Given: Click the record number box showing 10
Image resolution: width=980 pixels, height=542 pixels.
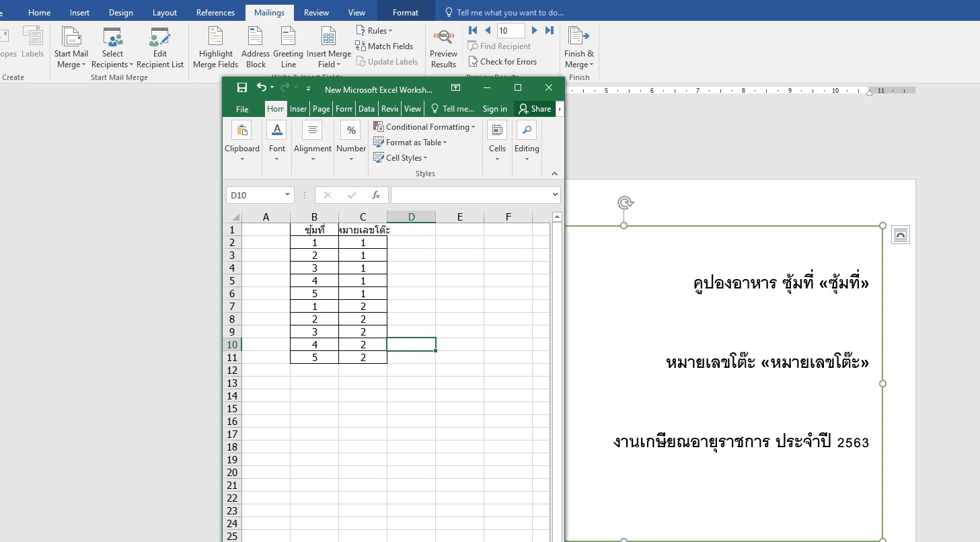Looking at the screenshot, I should [x=511, y=30].
